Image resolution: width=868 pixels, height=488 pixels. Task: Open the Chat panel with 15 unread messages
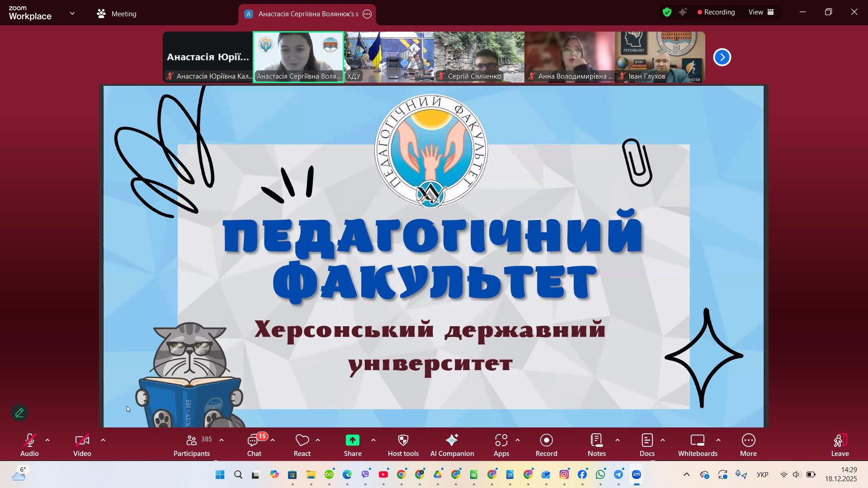pos(254,445)
